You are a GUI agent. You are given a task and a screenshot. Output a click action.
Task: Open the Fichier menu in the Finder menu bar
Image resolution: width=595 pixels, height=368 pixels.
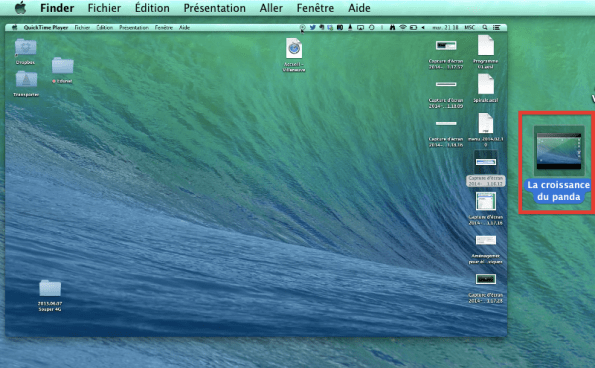coord(104,8)
